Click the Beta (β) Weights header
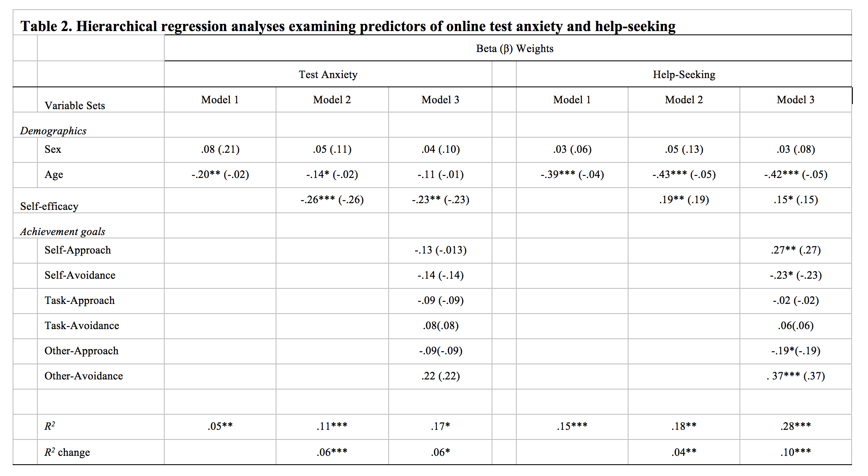Screen dimensions: 868x476 tap(514, 49)
